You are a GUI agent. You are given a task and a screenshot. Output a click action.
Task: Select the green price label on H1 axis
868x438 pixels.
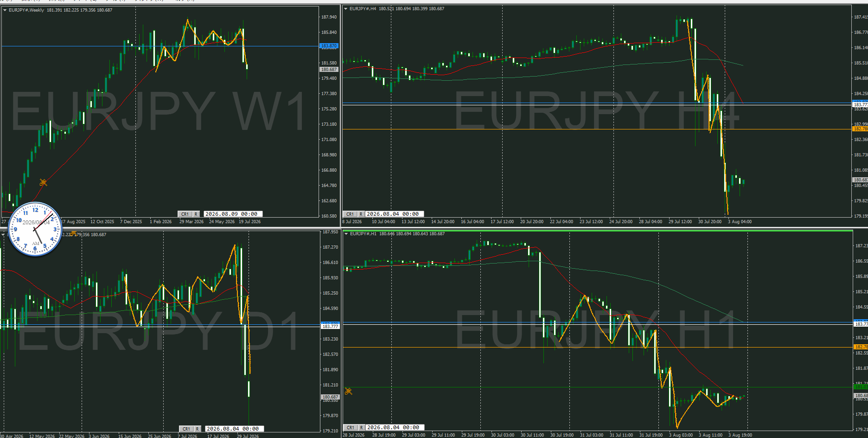click(x=861, y=387)
